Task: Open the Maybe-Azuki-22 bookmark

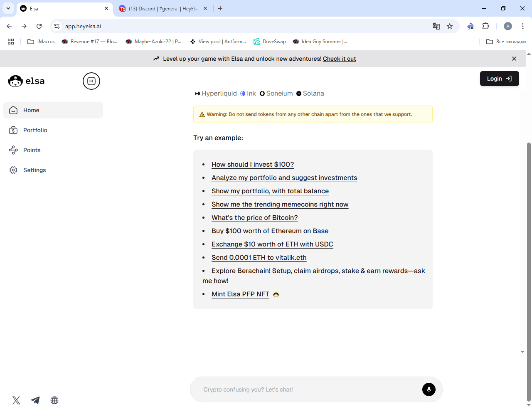Action: click(153, 42)
